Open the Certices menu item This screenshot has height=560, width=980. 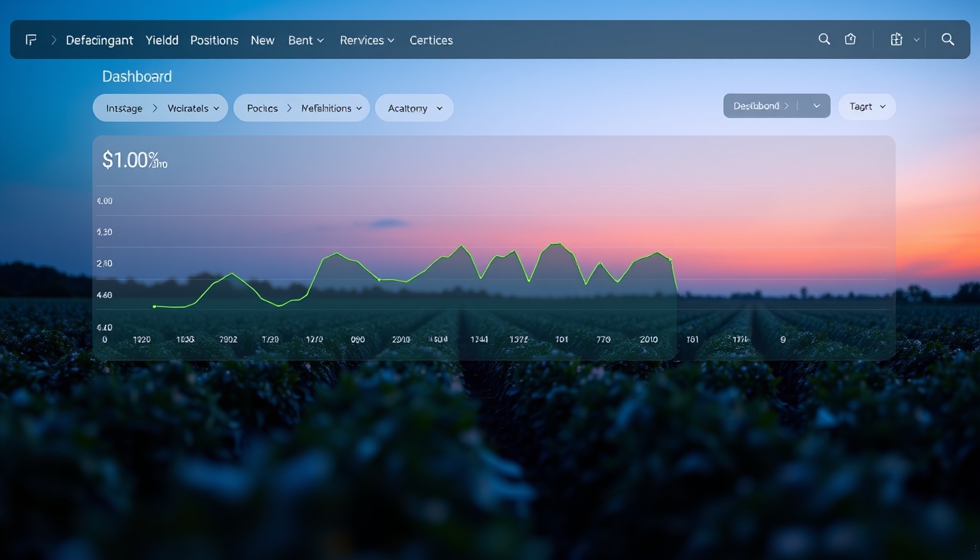pos(431,40)
